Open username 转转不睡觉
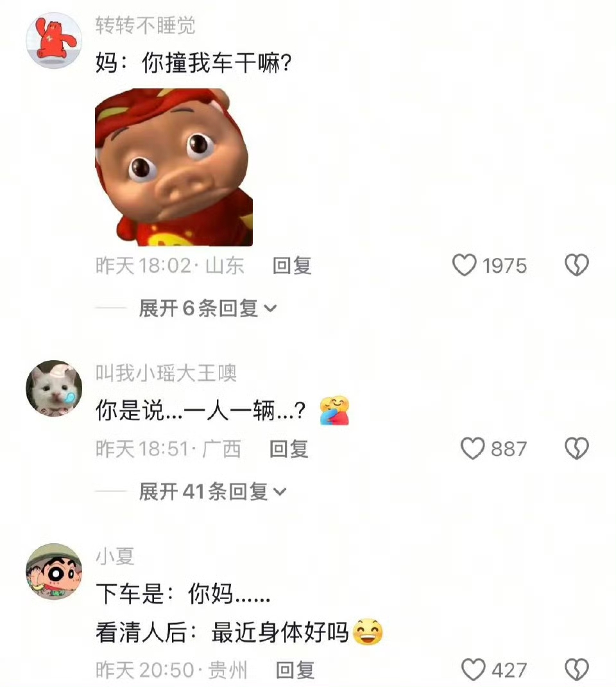This screenshot has width=616, height=687. [x=146, y=25]
